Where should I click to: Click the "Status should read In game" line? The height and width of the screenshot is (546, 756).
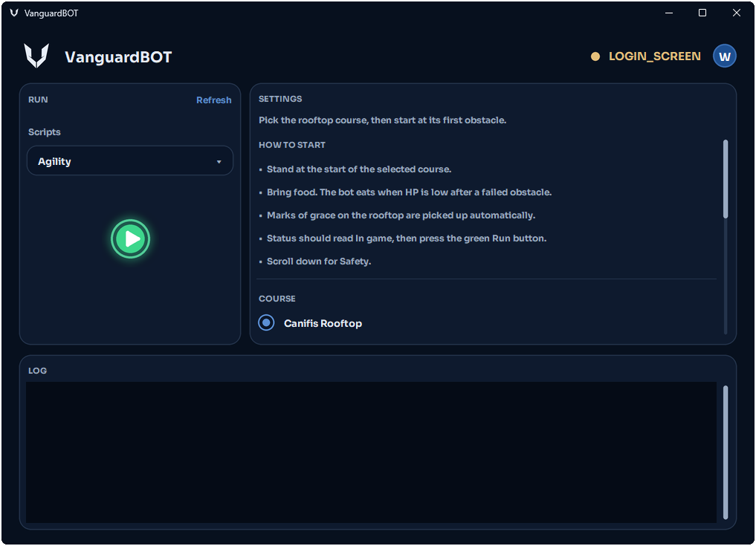pyautogui.click(x=407, y=238)
